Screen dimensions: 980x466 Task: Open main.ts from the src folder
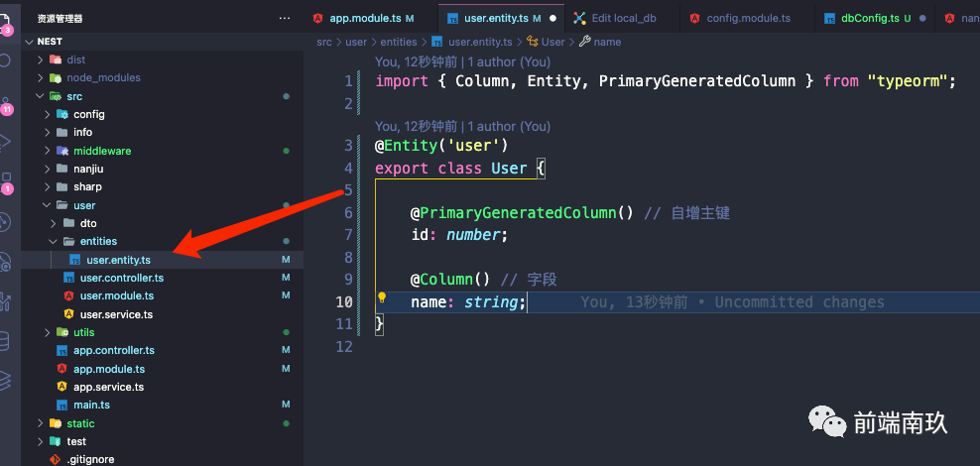click(x=91, y=405)
